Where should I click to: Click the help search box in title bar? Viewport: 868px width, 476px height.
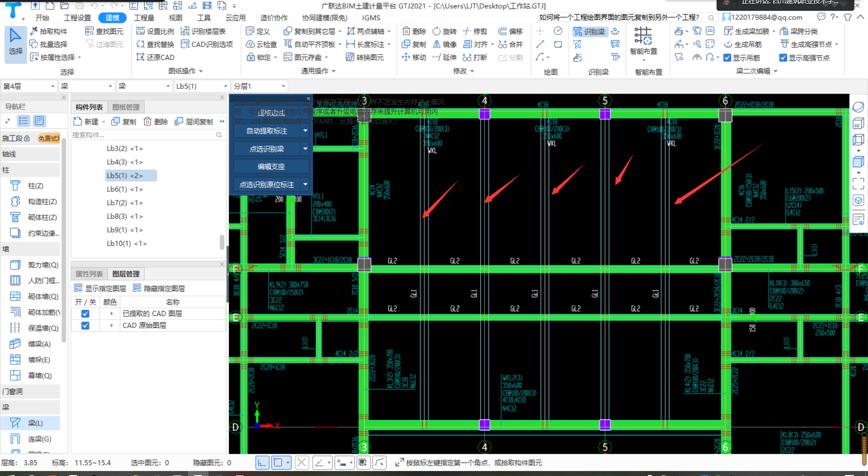click(x=627, y=17)
